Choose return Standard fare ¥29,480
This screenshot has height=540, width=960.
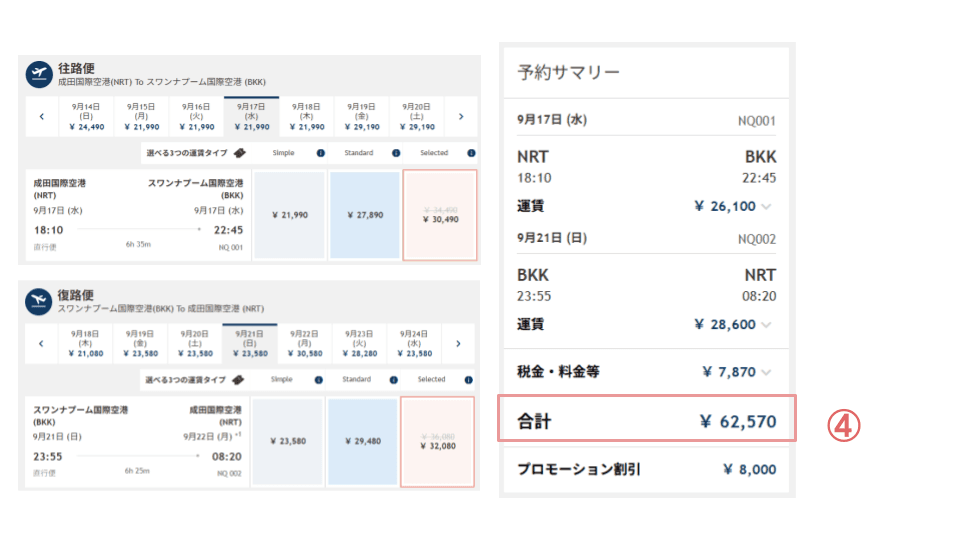(362, 441)
